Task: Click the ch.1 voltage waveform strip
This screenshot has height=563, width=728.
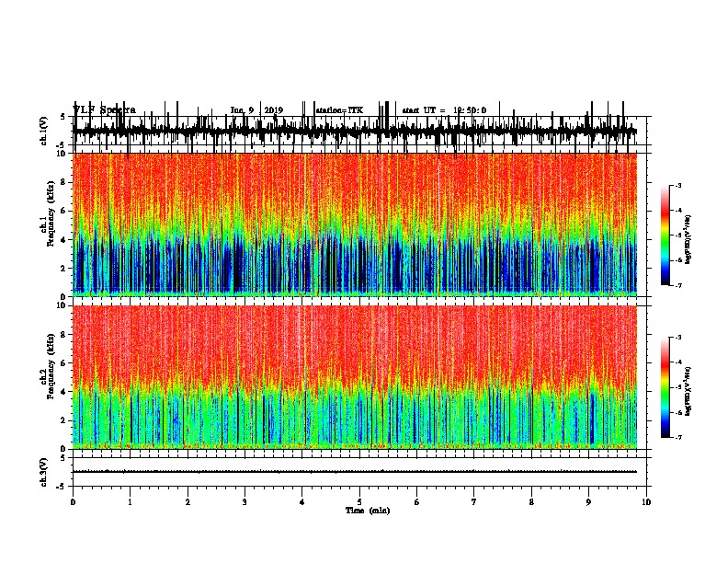Action: [355, 131]
